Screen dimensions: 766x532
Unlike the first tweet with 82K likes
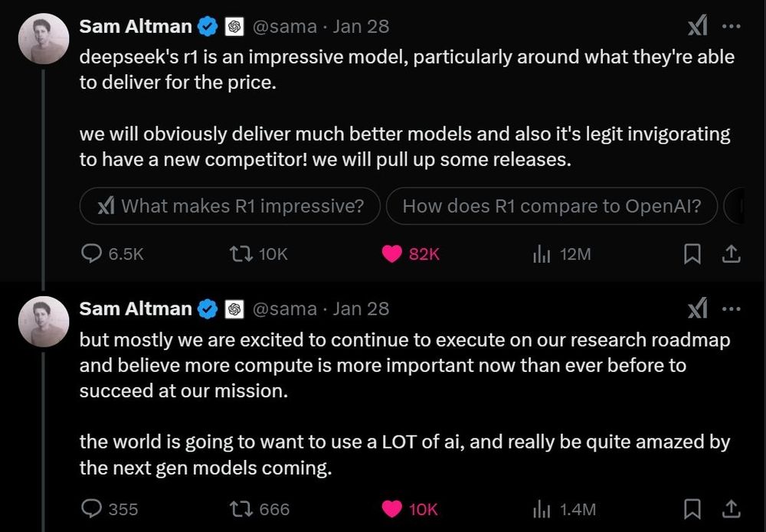tap(391, 254)
